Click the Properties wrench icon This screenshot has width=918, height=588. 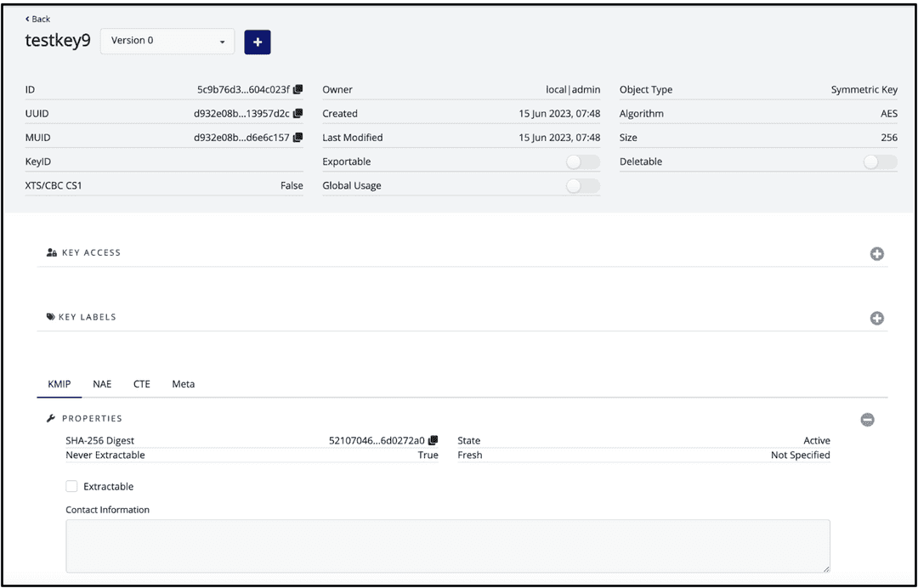click(x=51, y=418)
